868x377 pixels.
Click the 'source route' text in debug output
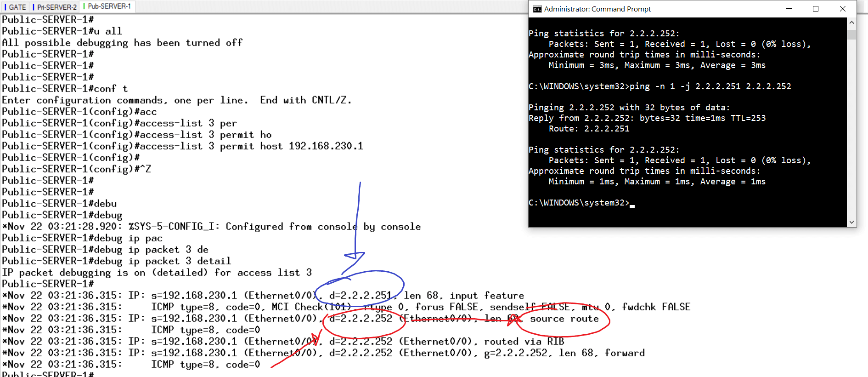pyautogui.click(x=564, y=319)
